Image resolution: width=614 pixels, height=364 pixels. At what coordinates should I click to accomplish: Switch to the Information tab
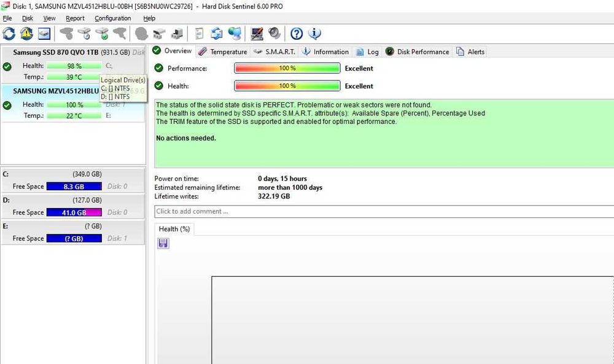coord(326,52)
